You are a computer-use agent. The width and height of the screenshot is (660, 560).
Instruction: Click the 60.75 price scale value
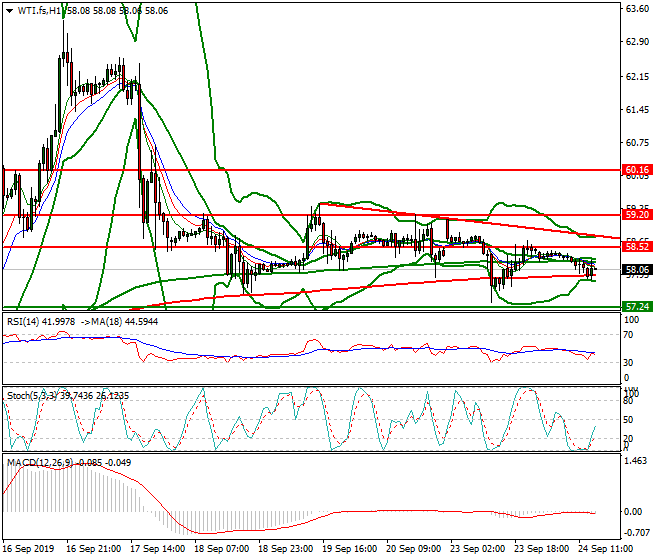pyautogui.click(x=637, y=143)
